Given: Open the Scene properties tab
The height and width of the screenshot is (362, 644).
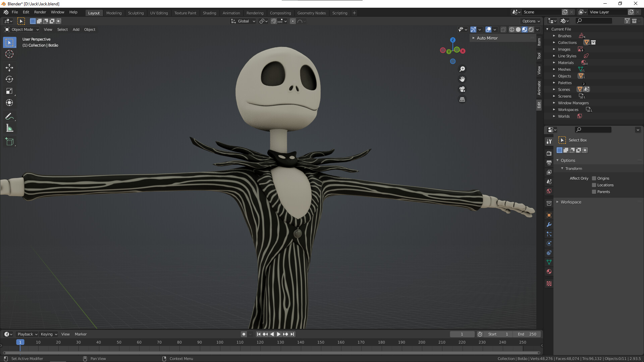Looking at the screenshot, I should pyautogui.click(x=549, y=181).
